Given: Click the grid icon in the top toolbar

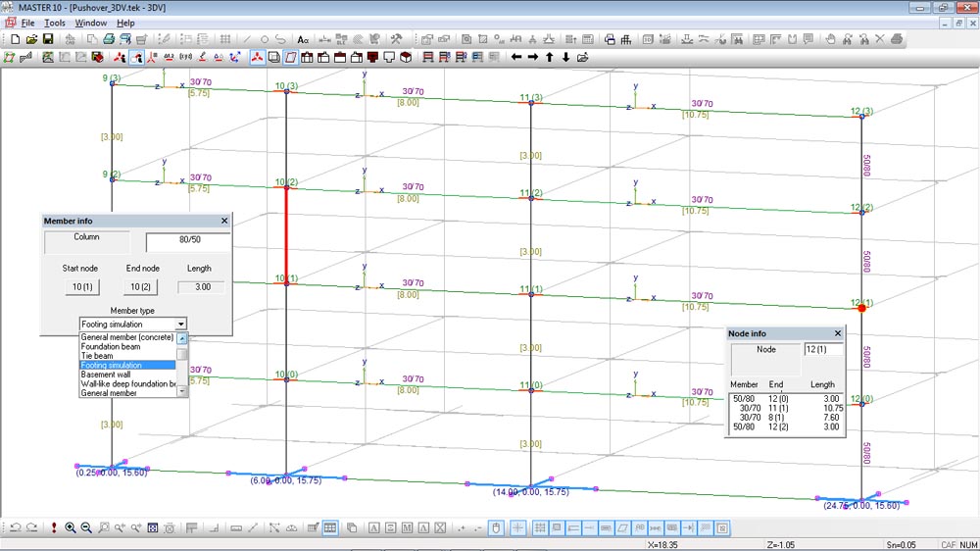Looking at the screenshot, I should click(x=225, y=39).
